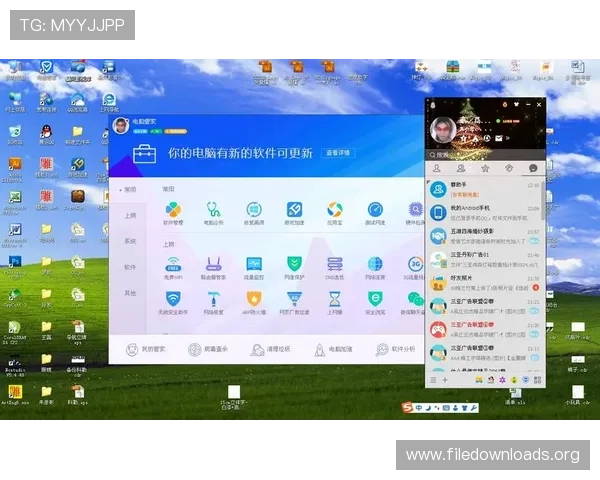Select the 系统 category in left sidebar

pos(130,242)
